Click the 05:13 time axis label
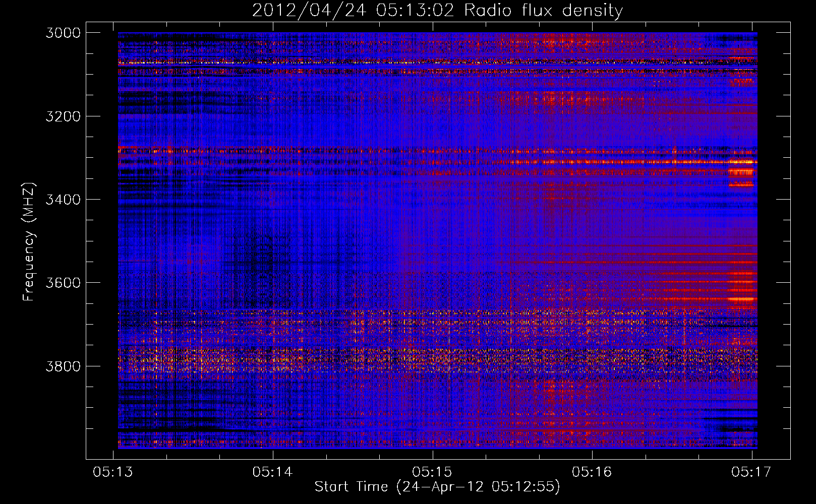The image size is (816, 504). 113,472
